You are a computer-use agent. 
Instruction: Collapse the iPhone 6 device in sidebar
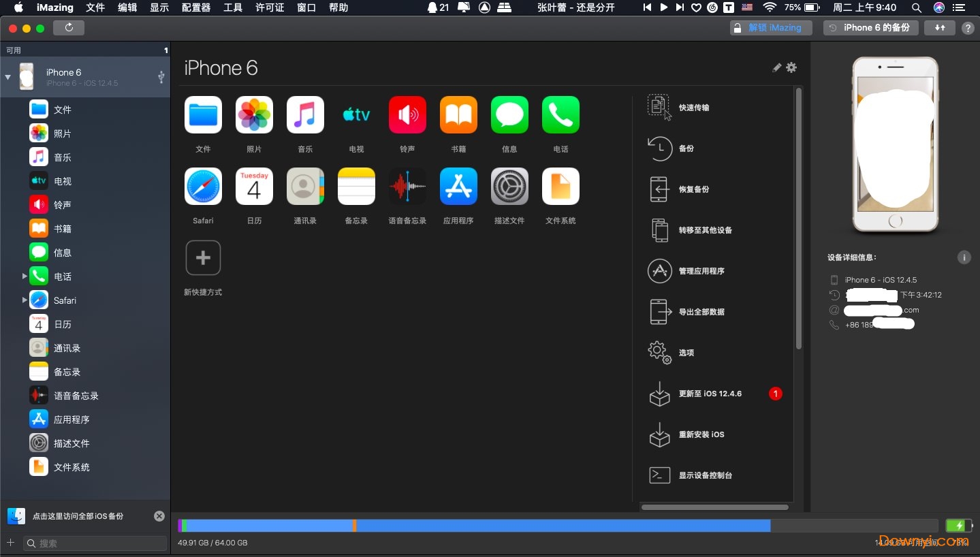[x=7, y=76]
